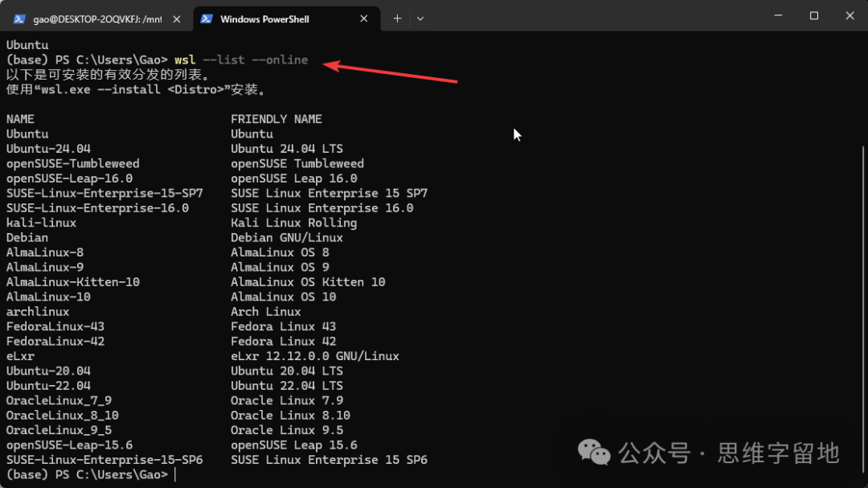This screenshot has height=488, width=868.
Task: Click the bottom command prompt line
Action: tap(88, 475)
